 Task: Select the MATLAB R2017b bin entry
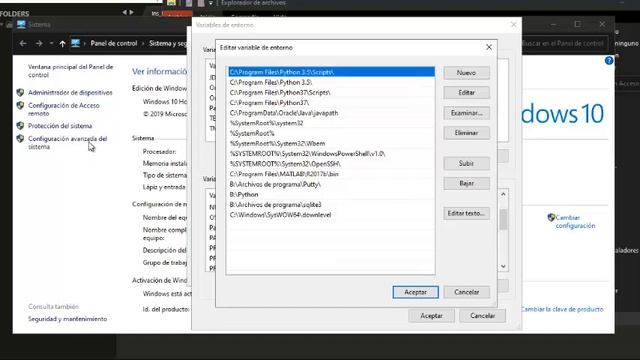(331, 174)
